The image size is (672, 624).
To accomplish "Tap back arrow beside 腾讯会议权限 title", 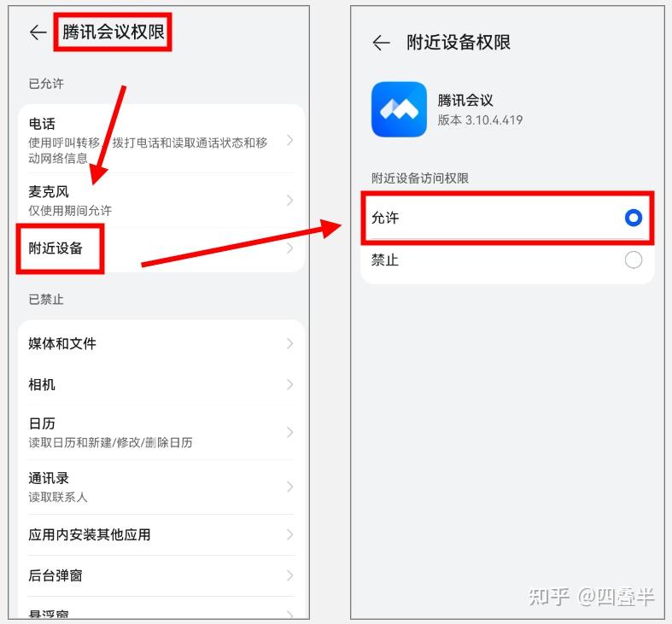I will tap(38, 32).
